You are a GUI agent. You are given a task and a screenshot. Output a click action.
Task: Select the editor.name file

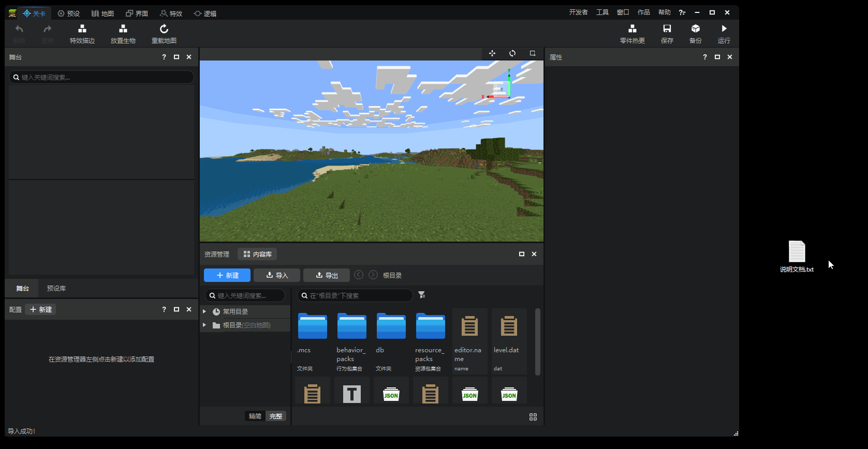469,341
